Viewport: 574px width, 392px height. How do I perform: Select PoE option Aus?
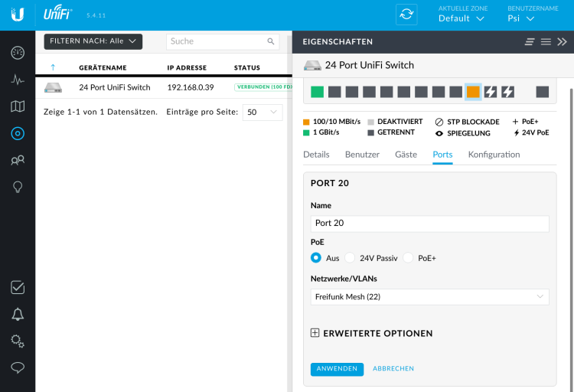pyautogui.click(x=316, y=257)
